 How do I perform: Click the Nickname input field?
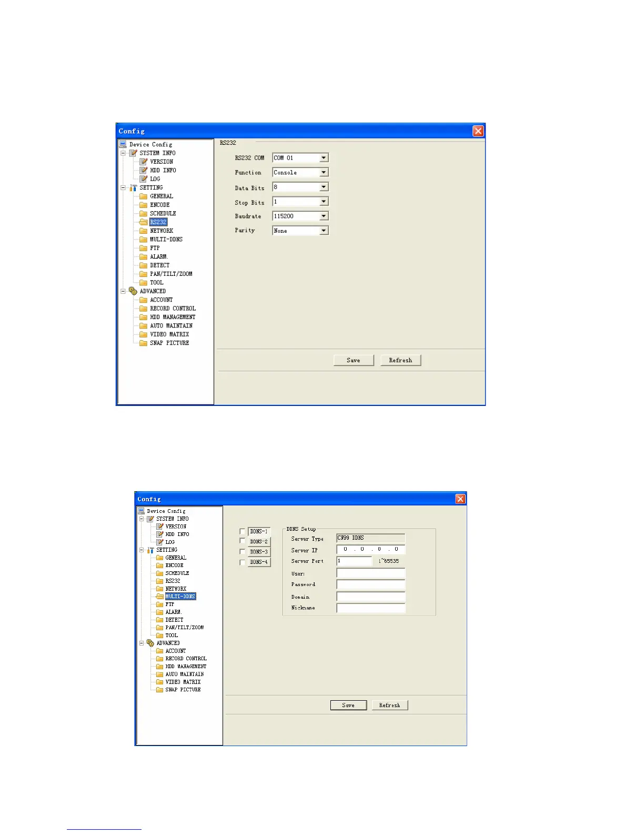pos(371,608)
